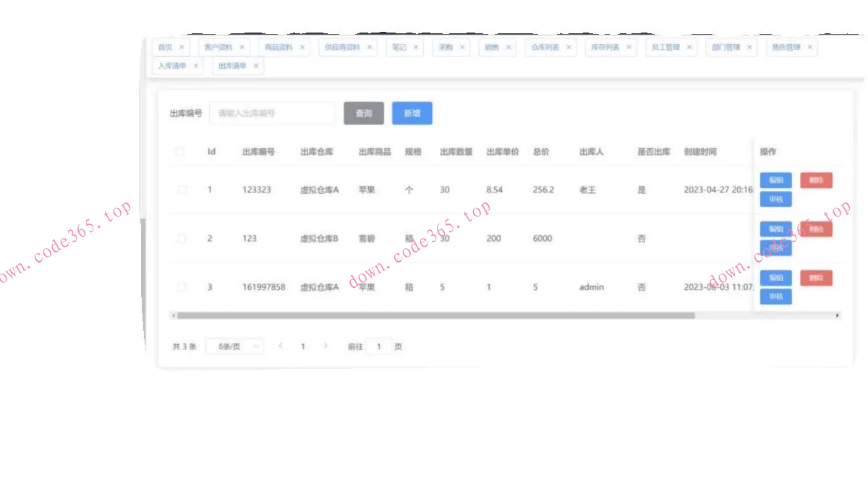Viewport: 868px width, 489px height.
Task: Check the checkbox for row Id 1
Action: click(182, 190)
